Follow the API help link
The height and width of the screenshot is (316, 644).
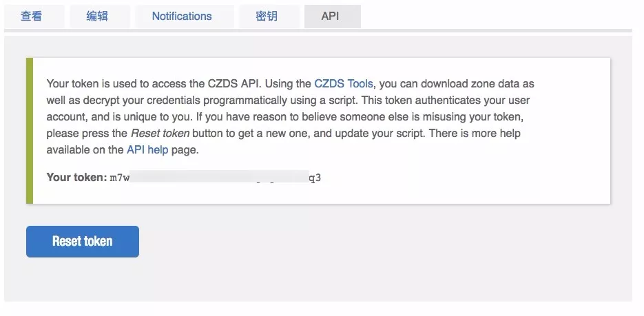pos(147,150)
